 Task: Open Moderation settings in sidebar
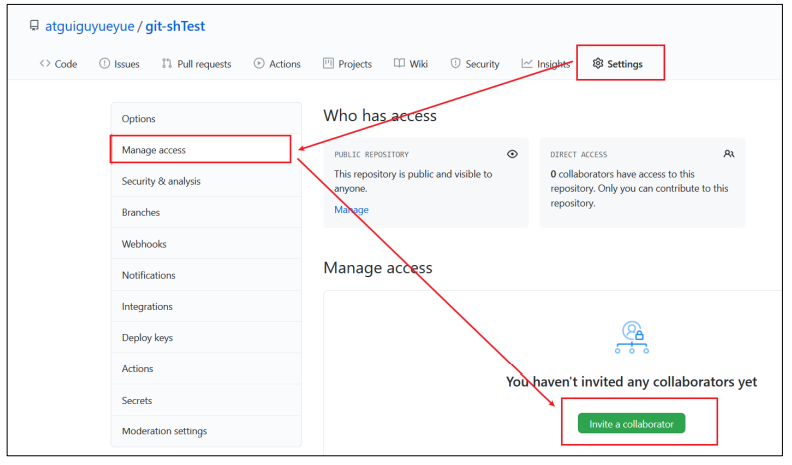[206, 431]
